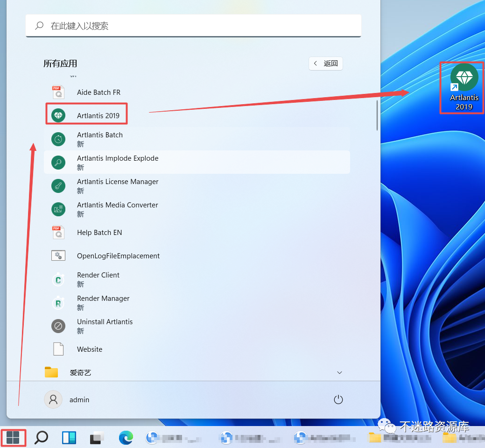Click the power button icon
The height and width of the screenshot is (448, 485).
pos(338,399)
